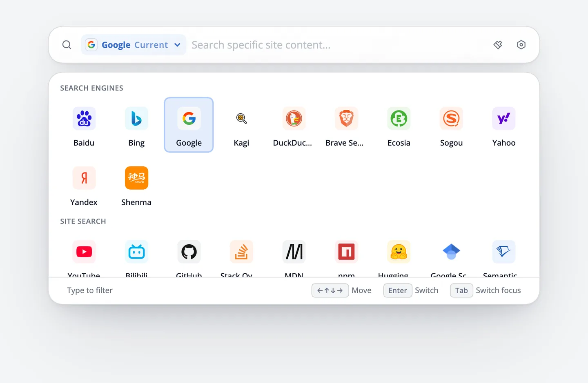The height and width of the screenshot is (383, 588).
Task: Pick Yahoo as the search engine
Action: tap(504, 125)
